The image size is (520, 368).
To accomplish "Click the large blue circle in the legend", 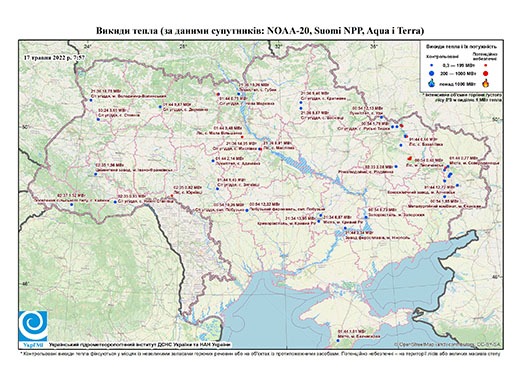I will (432, 73).
